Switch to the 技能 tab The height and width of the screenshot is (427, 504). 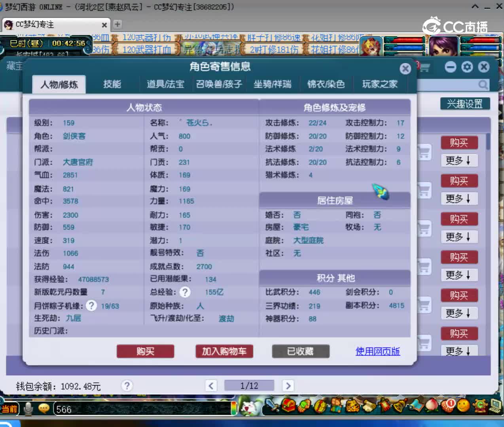click(112, 84)
